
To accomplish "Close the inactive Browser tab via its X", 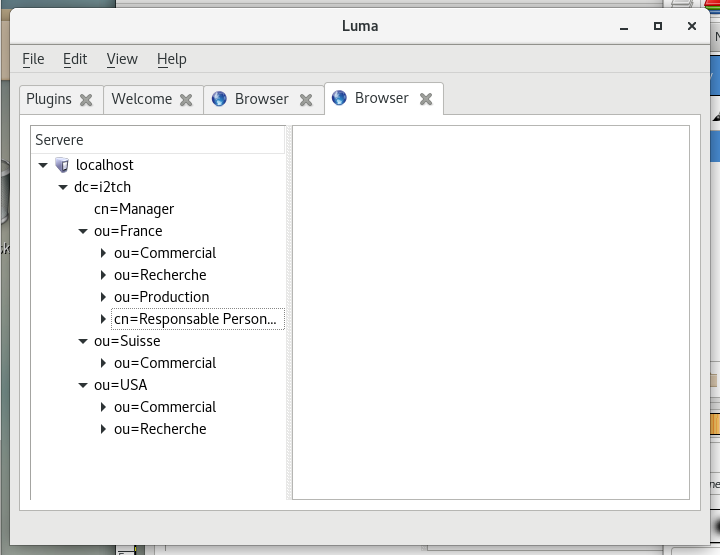I will tap(306, 100).
